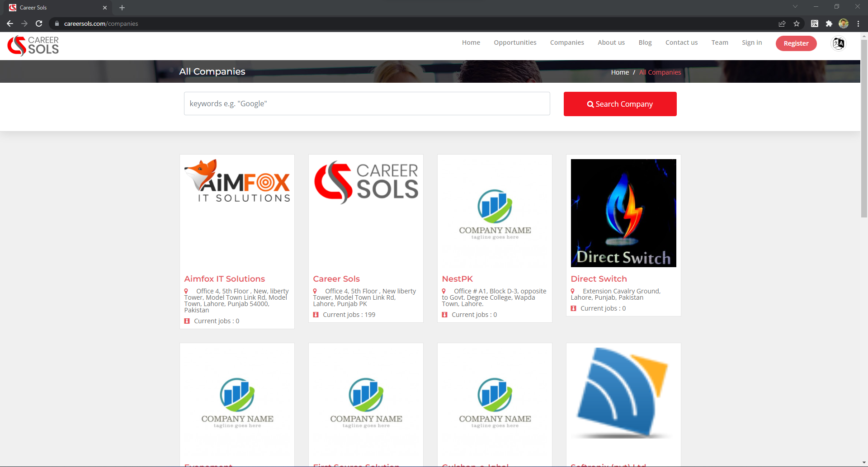Open a new browser tab
This screenshot has width=868, height=467.
point(122,8)
